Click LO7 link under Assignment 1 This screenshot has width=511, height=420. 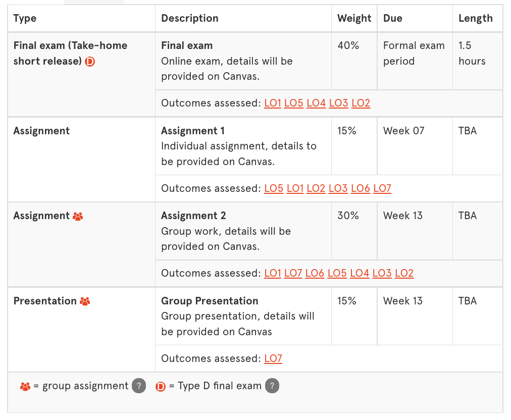(382, 188)
